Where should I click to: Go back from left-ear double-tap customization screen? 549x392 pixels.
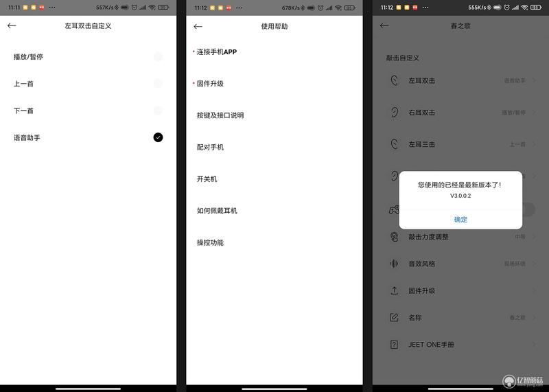coord(12,25)
